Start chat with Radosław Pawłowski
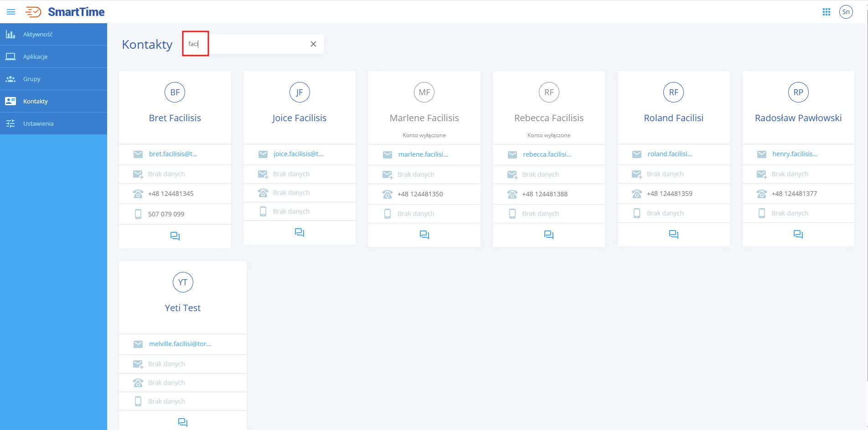The width and height of the screenshot is (868, 430). click(x=798, y=234)
